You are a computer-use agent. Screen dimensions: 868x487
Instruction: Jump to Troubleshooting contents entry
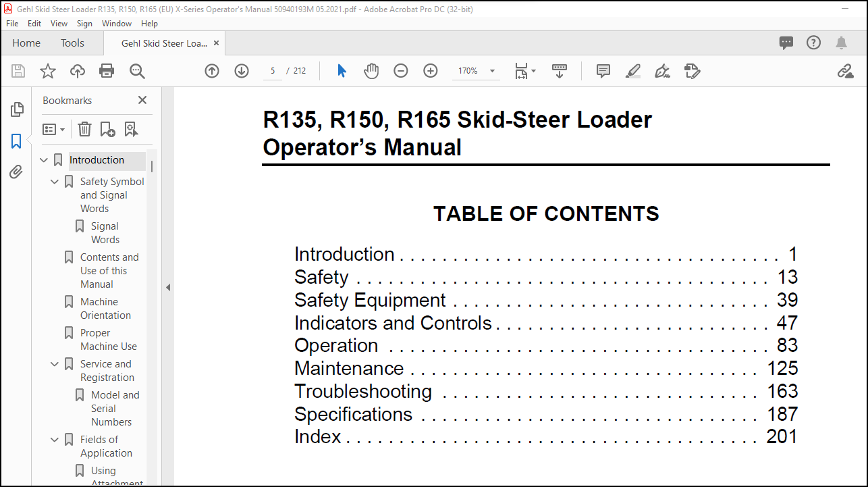point(546,391)
